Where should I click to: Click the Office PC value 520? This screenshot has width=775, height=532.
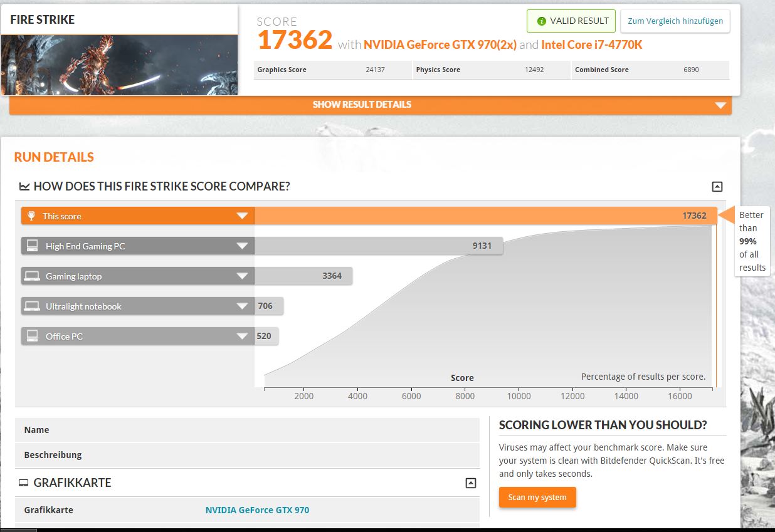264,336
